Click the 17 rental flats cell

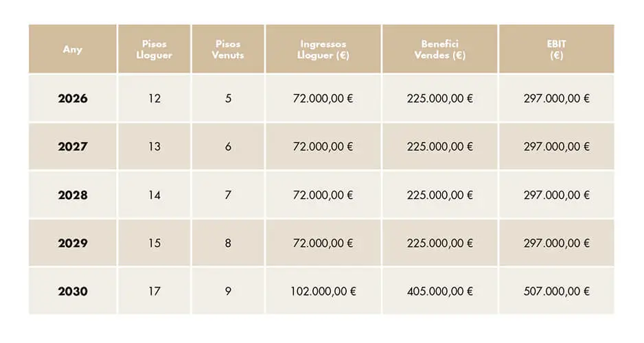point(154,292)
